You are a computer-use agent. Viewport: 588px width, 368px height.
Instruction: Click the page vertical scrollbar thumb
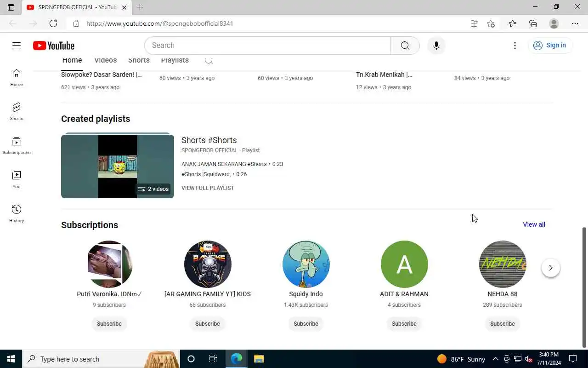584,287
